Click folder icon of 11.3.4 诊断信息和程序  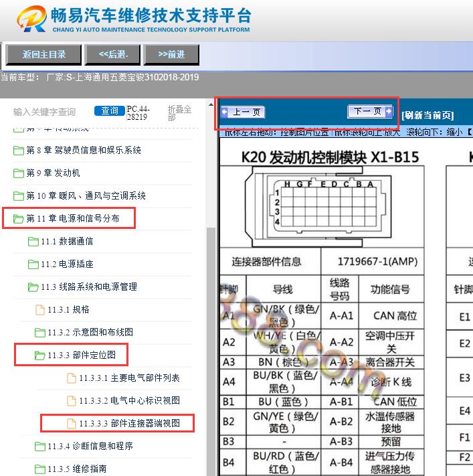point(40,447)
